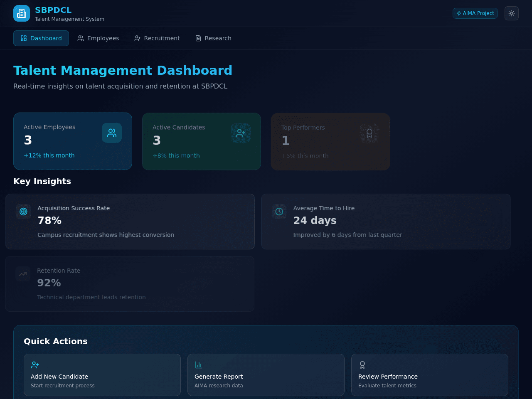Image resolution: width=532 pixels, height=399 pixels.
Task: Click the 'Key Insights' heading
Action: [42, 181]
